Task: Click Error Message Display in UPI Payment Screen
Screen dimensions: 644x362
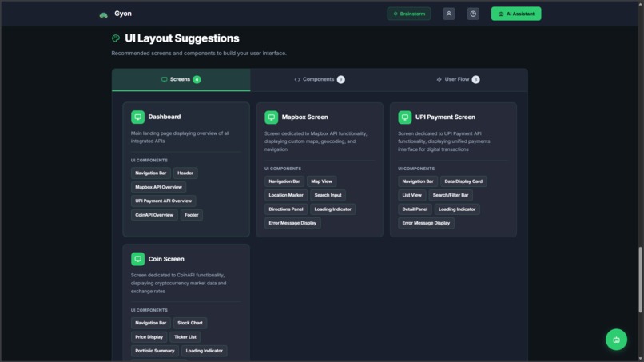Action: point(426,223)
